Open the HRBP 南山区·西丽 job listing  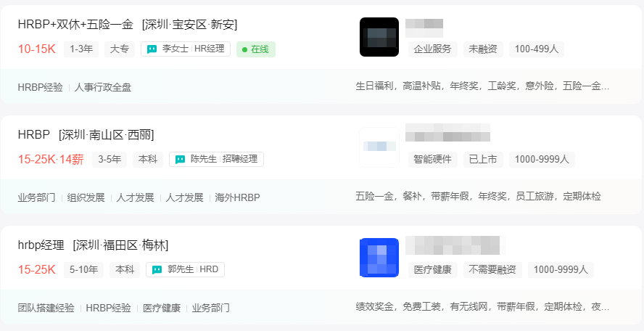click(86, 134)
